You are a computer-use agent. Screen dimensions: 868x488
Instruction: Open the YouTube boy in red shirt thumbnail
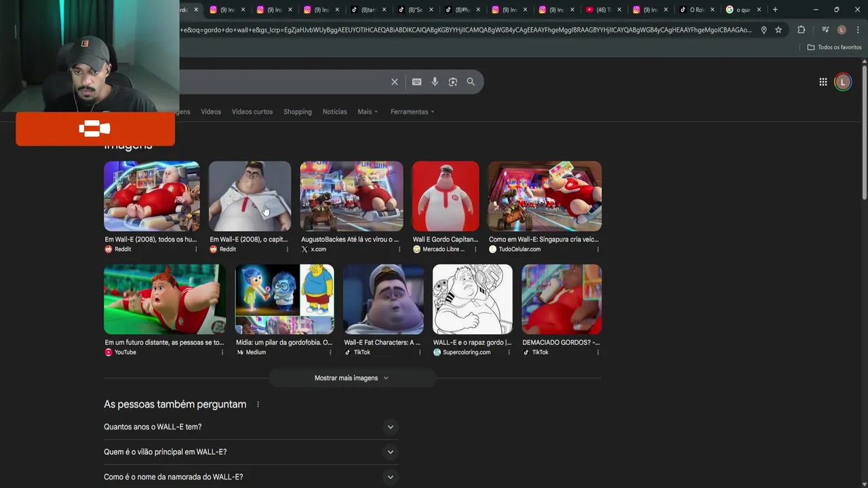click(165, 300)
